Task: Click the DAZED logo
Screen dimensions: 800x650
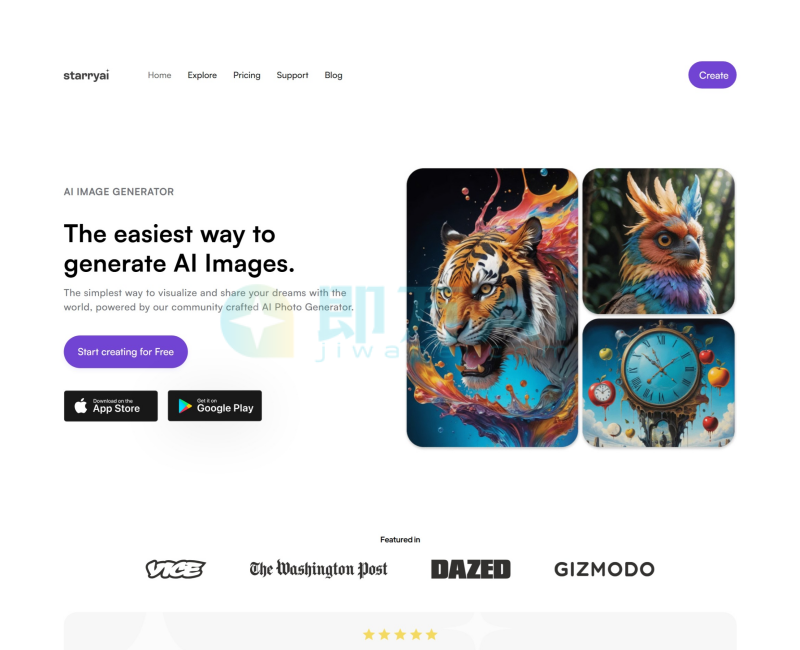Action: click(x=470, y=569)
